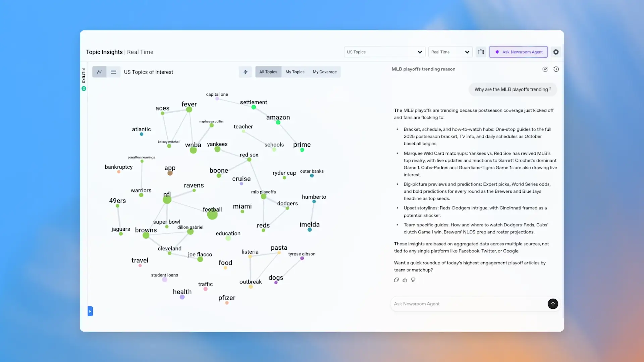Expand the blue side panel arrow

click(x=90, y=311)
